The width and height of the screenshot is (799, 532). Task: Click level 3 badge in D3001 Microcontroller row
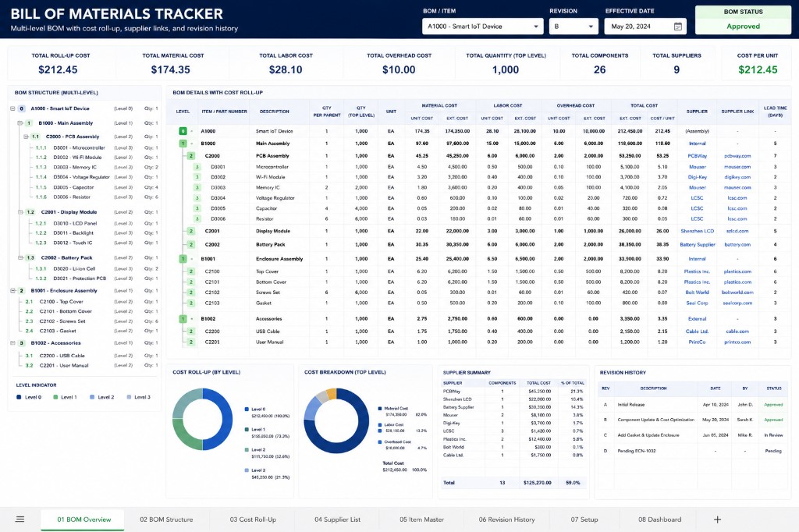tap(197, 167)
